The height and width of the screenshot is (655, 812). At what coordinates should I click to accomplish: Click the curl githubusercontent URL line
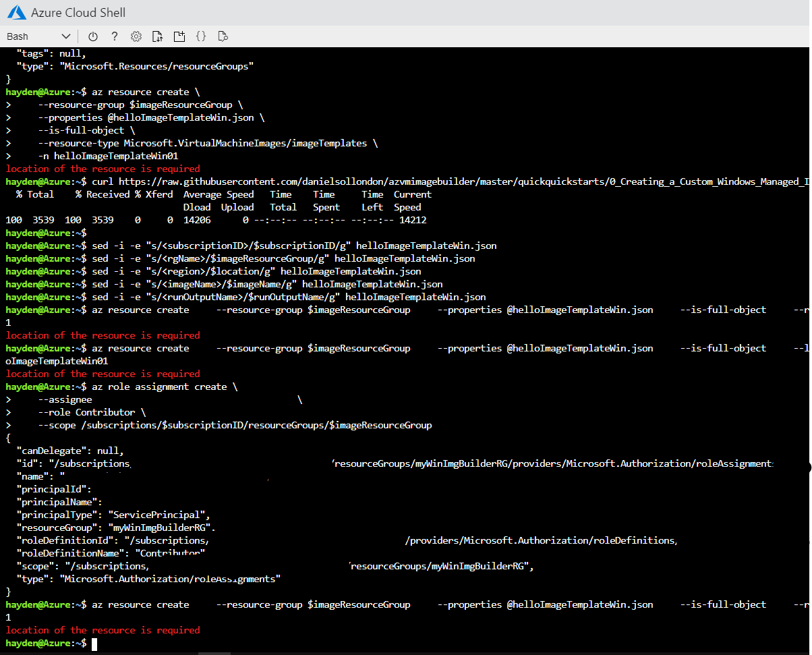tap(407, 181)
